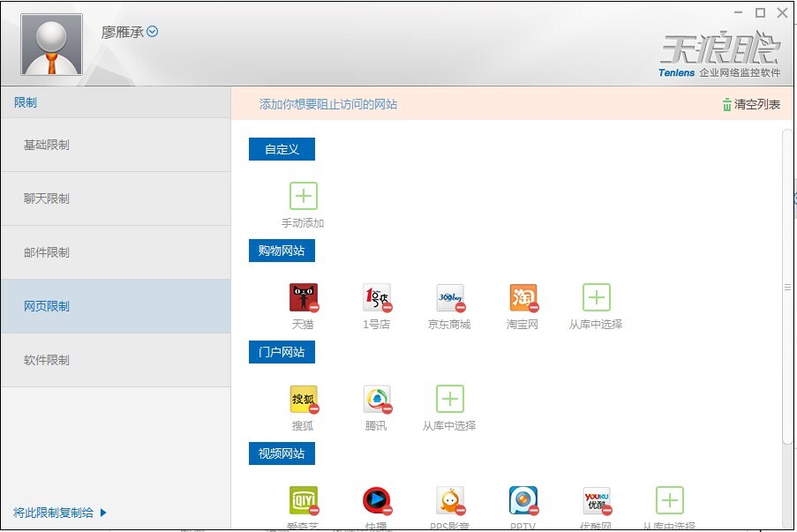The height and width of the screenshot is (532, 797).
Task: Click the manual add plus icon under 自定义
Action: (304, 196)
